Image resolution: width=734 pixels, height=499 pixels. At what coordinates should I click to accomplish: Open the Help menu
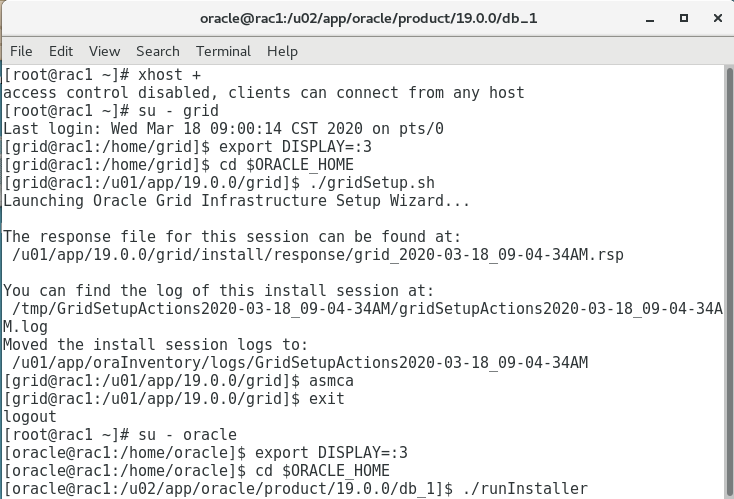point(282,51)
